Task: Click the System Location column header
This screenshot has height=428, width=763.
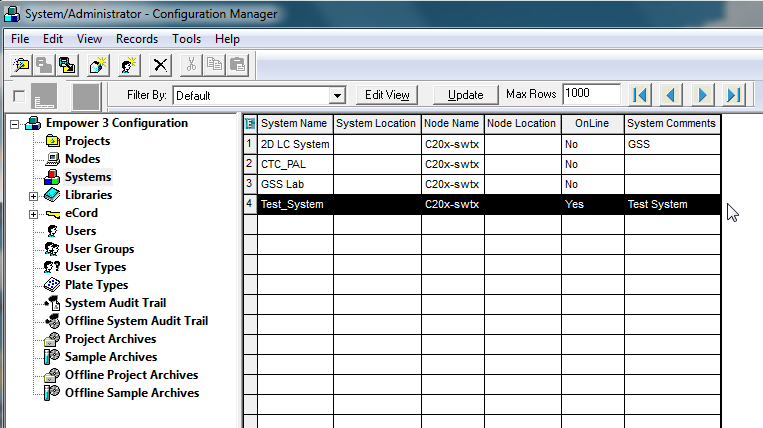Action: 377,124
